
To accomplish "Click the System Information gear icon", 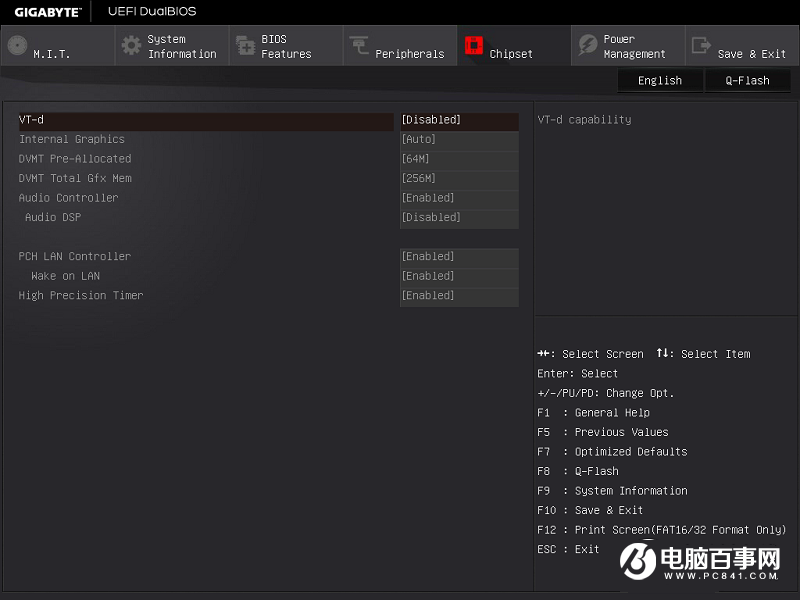I will pos(131,46).
